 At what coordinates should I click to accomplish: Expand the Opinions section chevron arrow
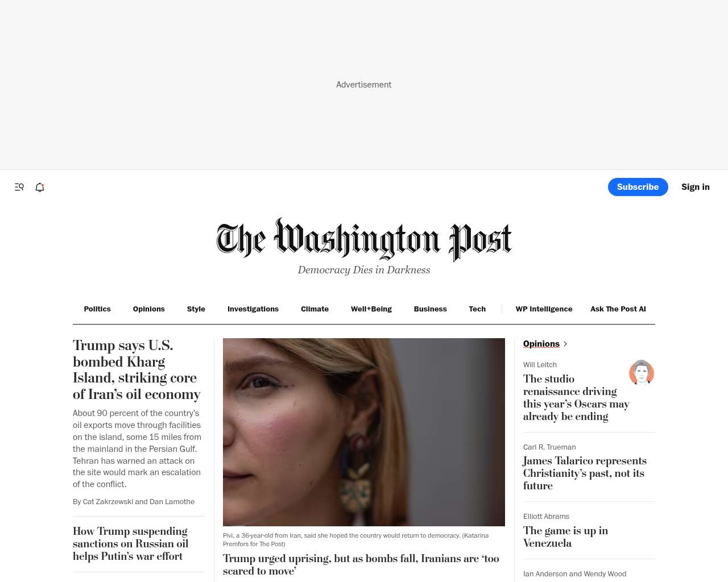(565, 344)
